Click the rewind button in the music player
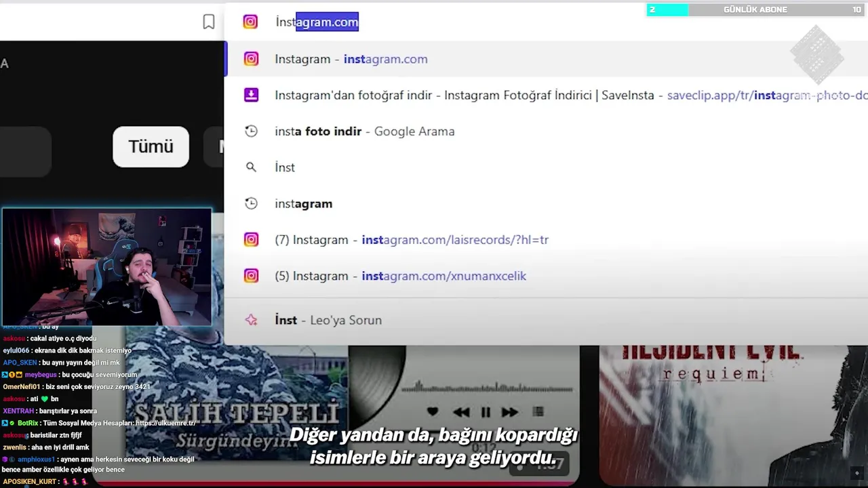 tap(461, 412)
